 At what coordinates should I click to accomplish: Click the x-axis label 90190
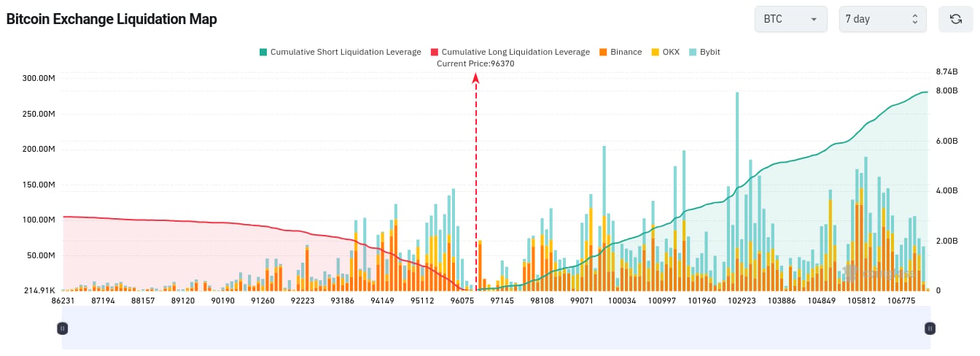(x=222, y=300)
